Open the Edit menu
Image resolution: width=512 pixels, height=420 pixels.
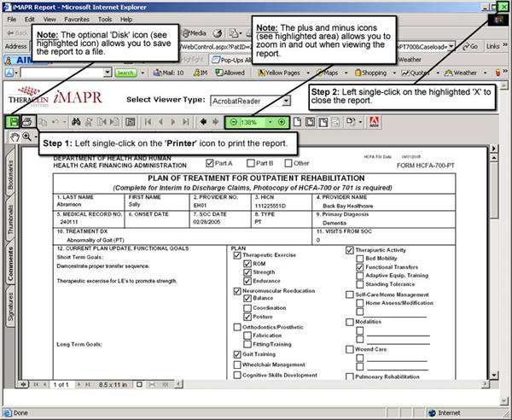[30, 20]
